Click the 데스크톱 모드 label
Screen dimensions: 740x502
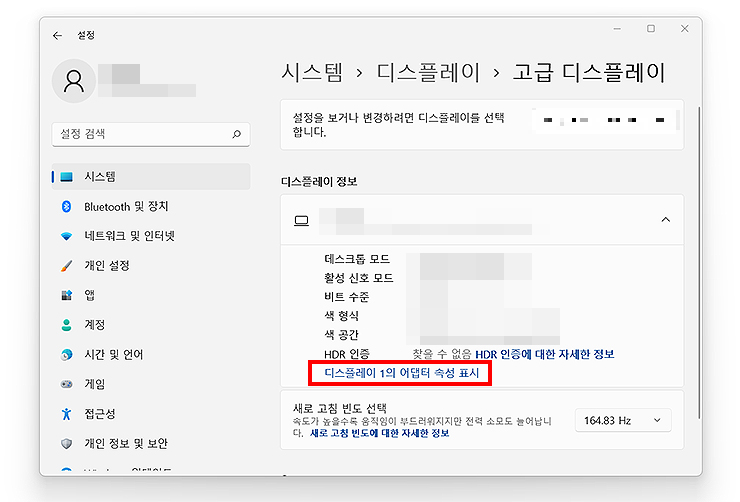tap(357, 259)
